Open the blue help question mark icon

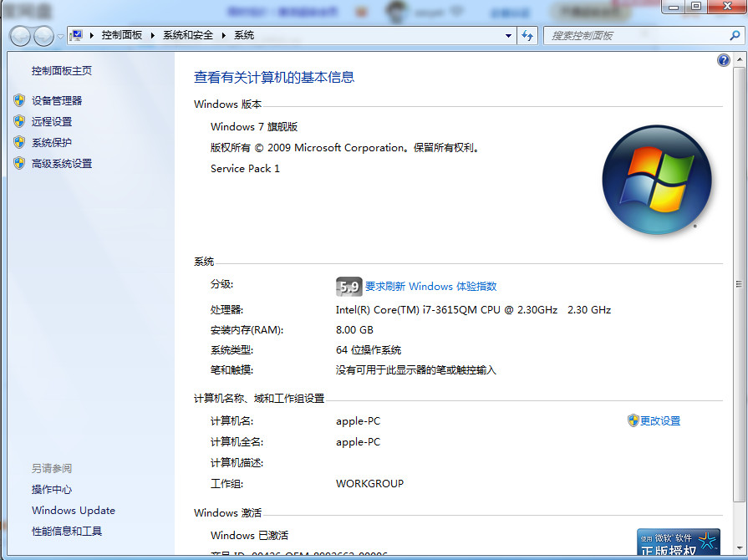point(723,60)
